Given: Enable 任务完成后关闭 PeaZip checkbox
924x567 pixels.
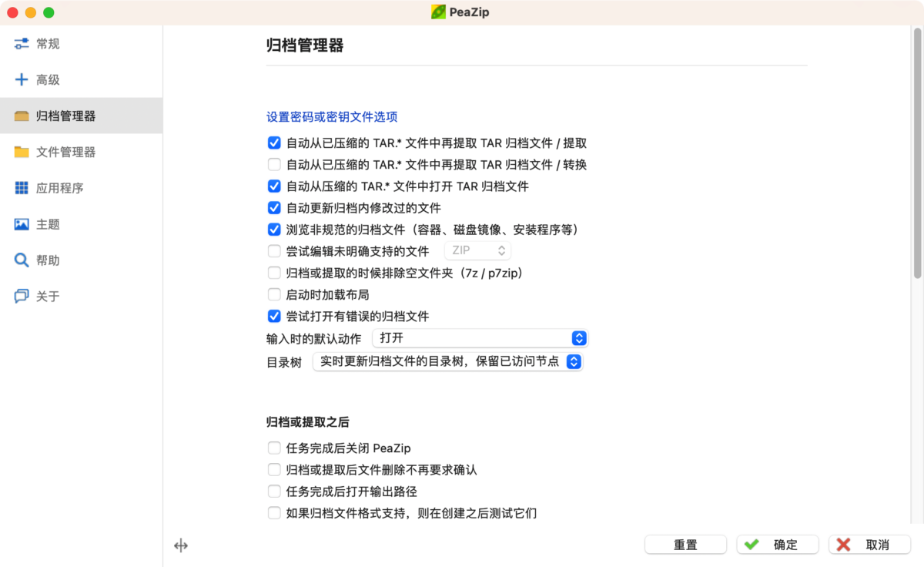Looking at the screenshot, I should 274,448.
